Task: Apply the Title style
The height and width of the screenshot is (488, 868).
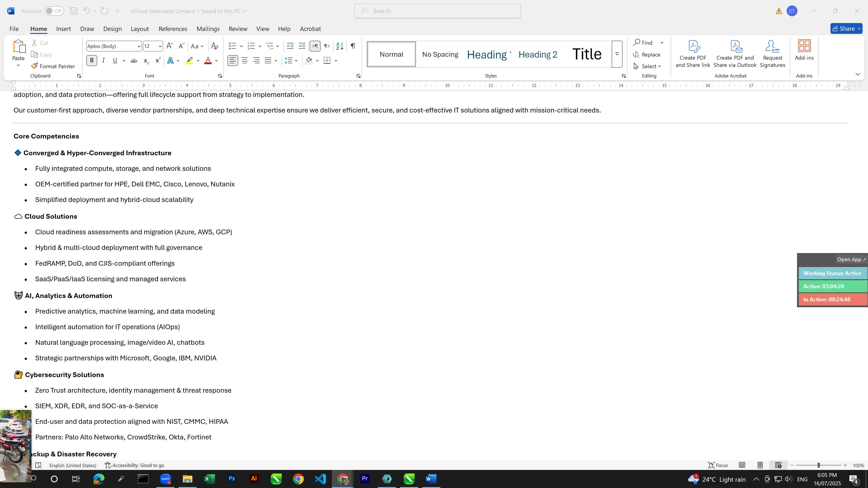Action: [587, 54]
